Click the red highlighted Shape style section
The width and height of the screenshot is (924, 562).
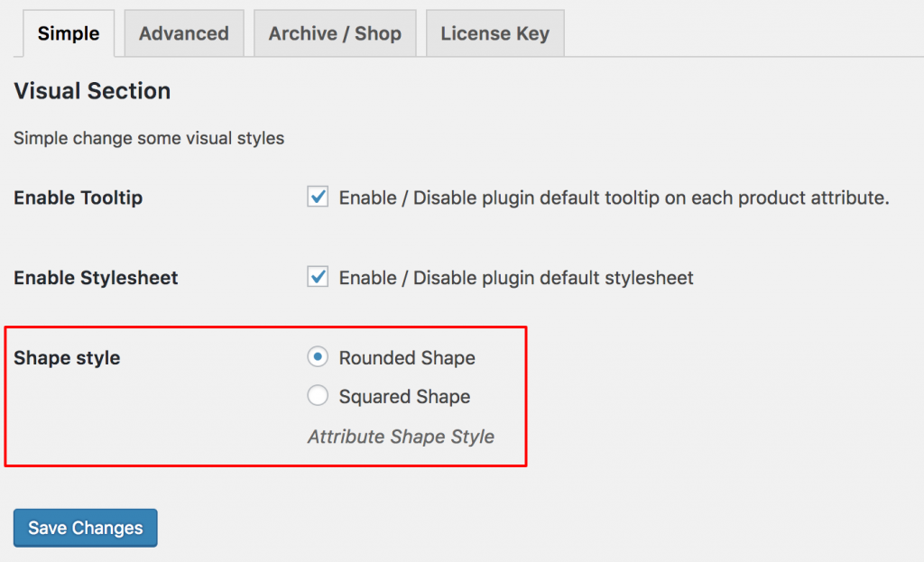point(266,397)
